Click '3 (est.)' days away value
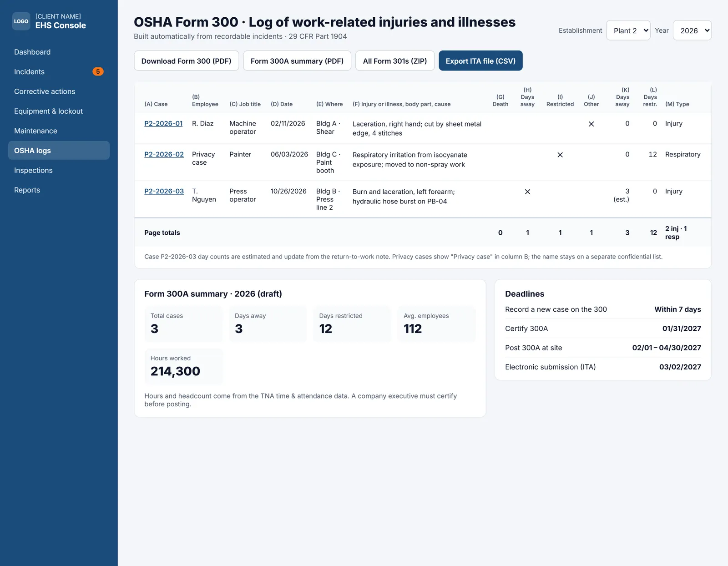Screen dimensions: 728x566 click(x=622, y=196)
